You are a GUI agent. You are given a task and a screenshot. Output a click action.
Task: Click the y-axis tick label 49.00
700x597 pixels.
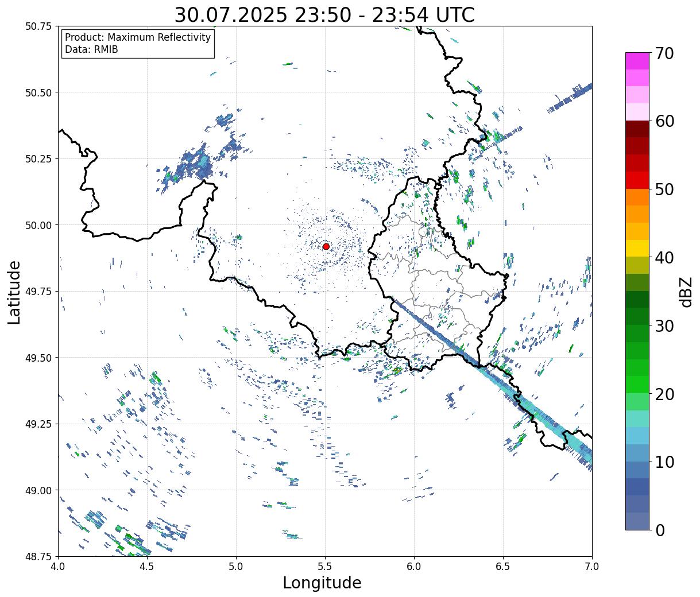(x=40, y=490)
